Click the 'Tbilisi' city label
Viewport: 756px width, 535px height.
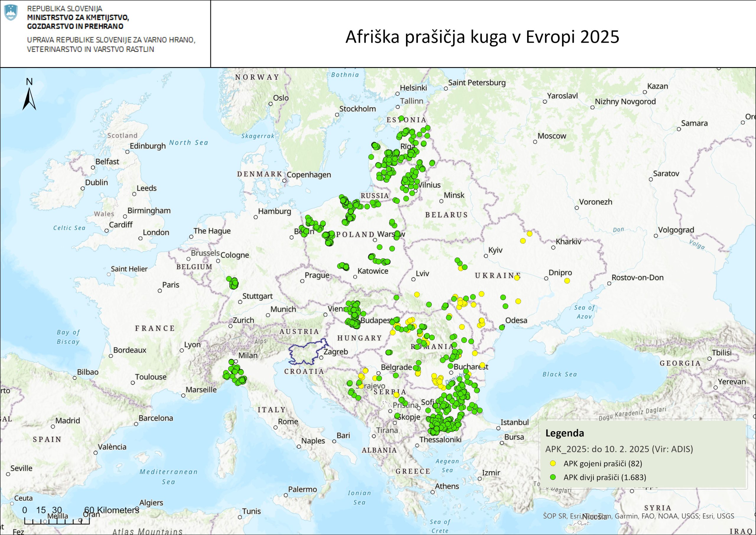click(x=722, y=352)
